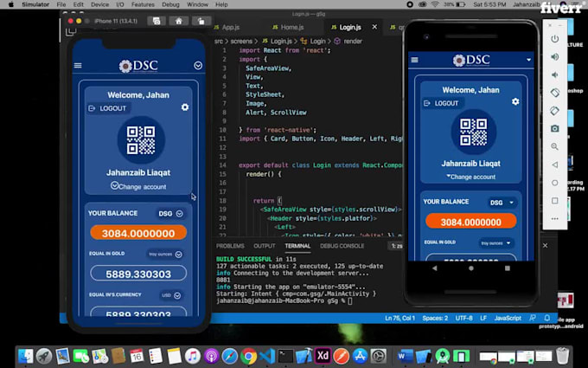
Task: Click the emulator volume up icon
Action: 554,56
